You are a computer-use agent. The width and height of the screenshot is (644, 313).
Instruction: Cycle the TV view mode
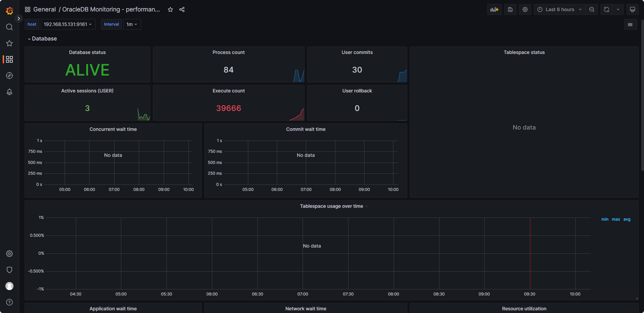pos(633,9)
